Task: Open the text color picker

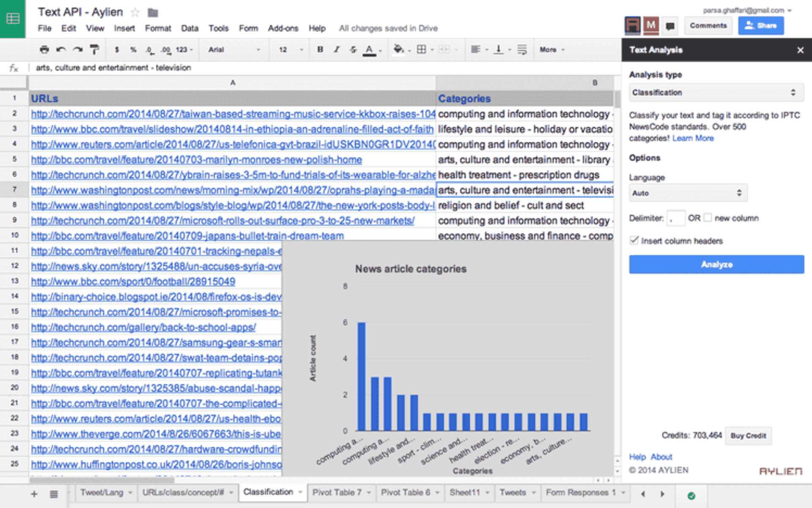Action: coord(370,49)
